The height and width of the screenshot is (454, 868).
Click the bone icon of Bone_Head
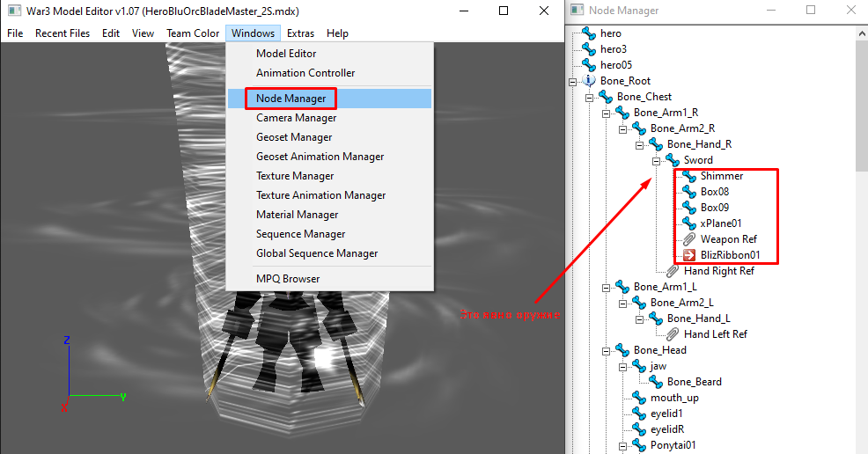622,350
